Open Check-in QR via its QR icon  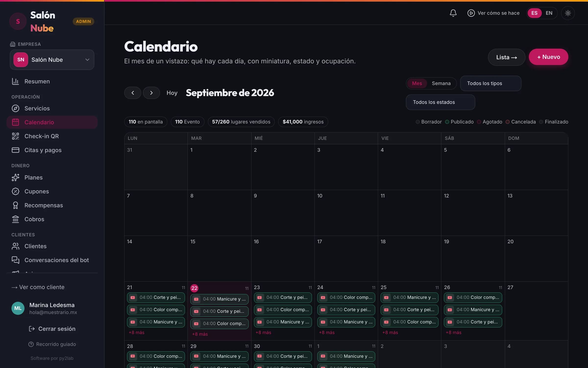coord(15,136)
